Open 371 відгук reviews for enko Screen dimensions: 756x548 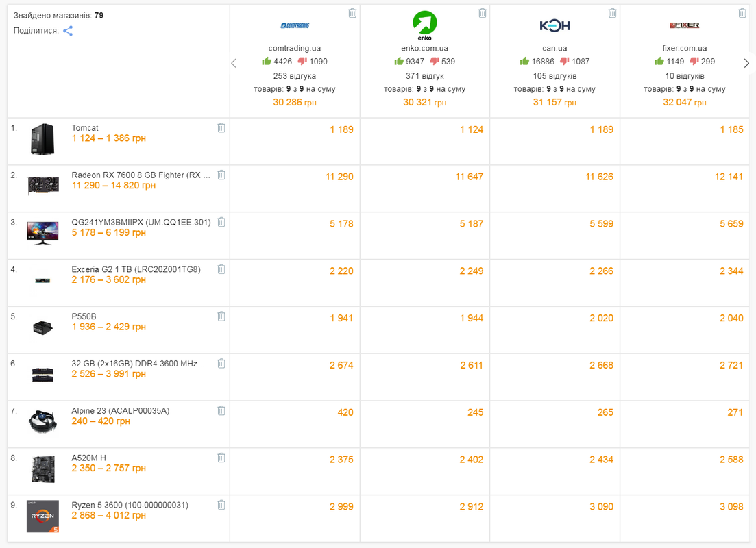(425, 76)
